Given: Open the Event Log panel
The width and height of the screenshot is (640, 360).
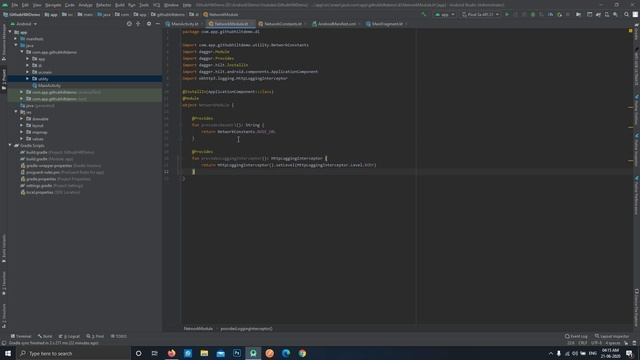Looking at the screenshot, I should pos(576,336).
